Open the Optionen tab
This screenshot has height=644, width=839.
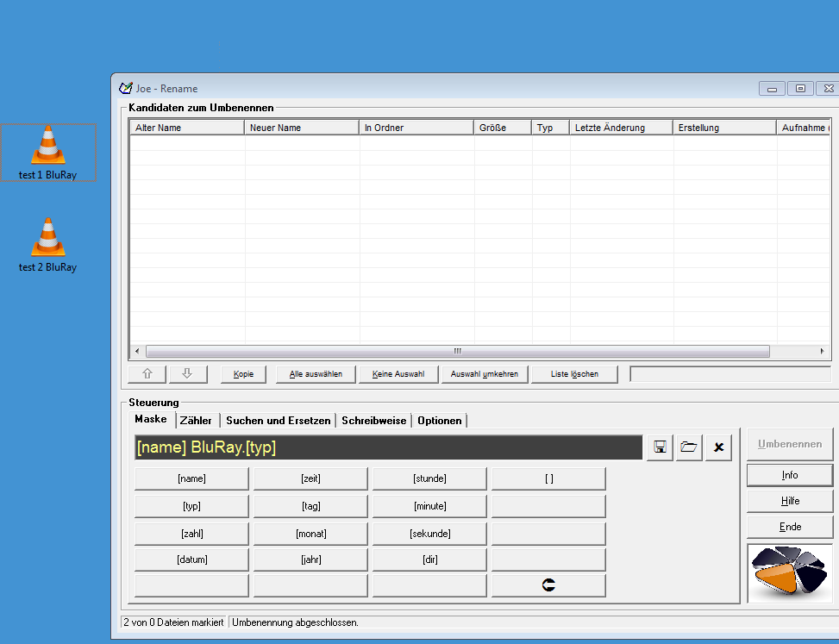(440, 421)
